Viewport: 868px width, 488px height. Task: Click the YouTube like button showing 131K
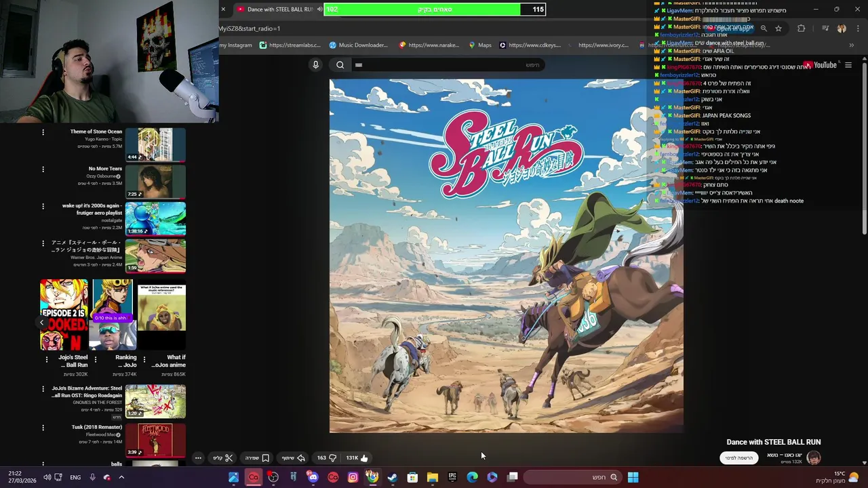357,458
